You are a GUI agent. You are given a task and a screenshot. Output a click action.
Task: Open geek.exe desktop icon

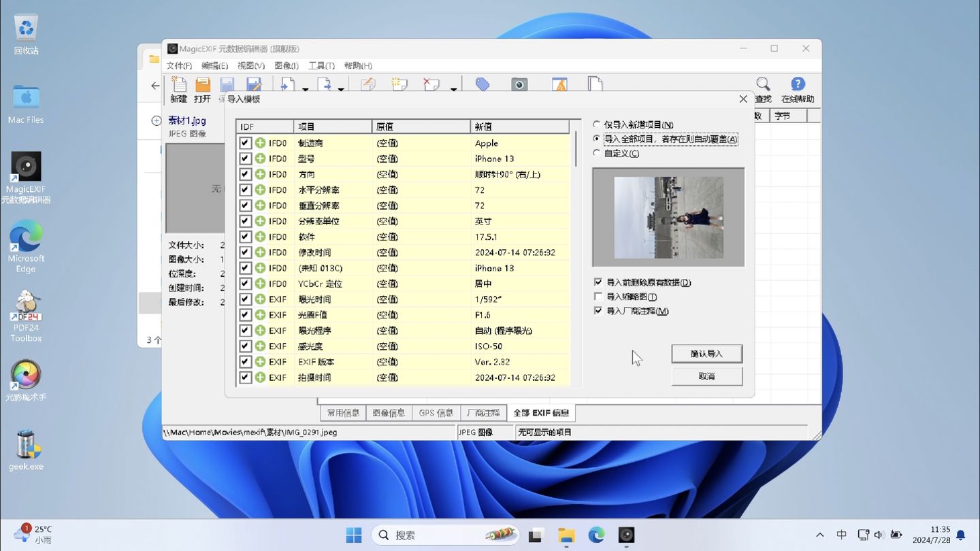coord(26,450)
